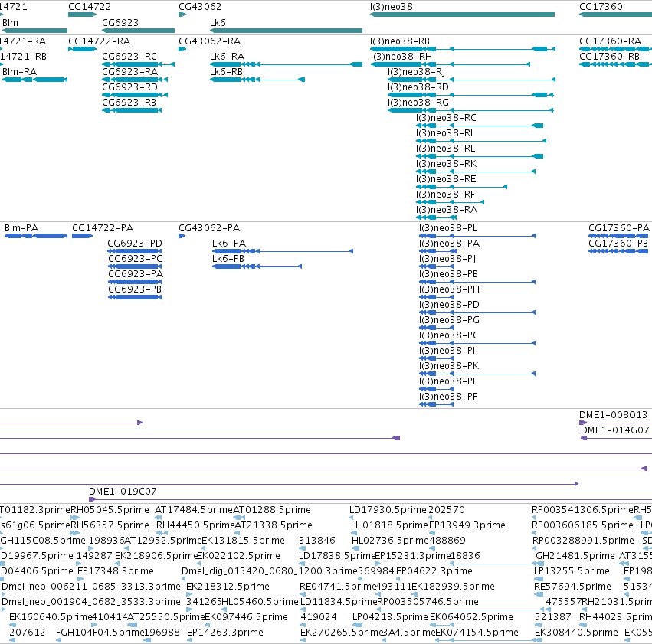Click EST label LP13255.5prime

click(572, 572)
